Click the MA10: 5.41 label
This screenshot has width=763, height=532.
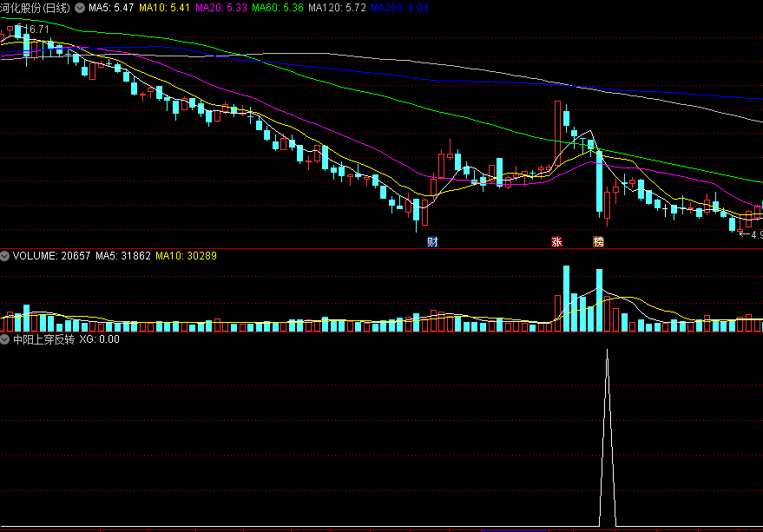click(164, 8)
